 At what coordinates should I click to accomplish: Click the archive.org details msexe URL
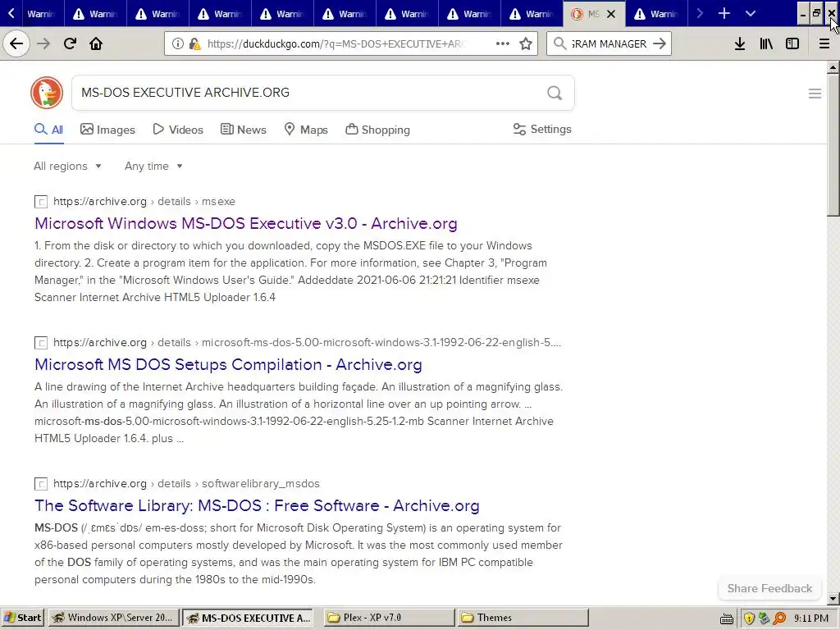144,202
